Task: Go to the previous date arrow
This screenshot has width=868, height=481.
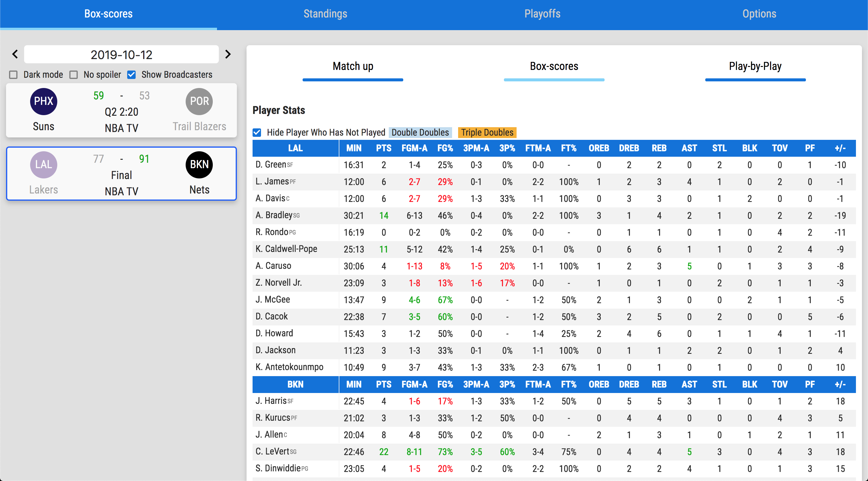Action: pyautogui.click(x=15, y=54)
